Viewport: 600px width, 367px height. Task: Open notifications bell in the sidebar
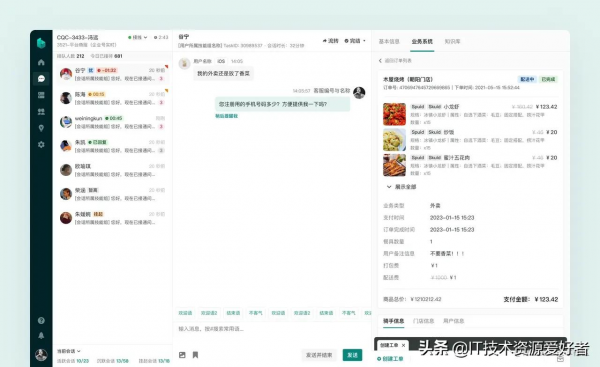(41, 336)
